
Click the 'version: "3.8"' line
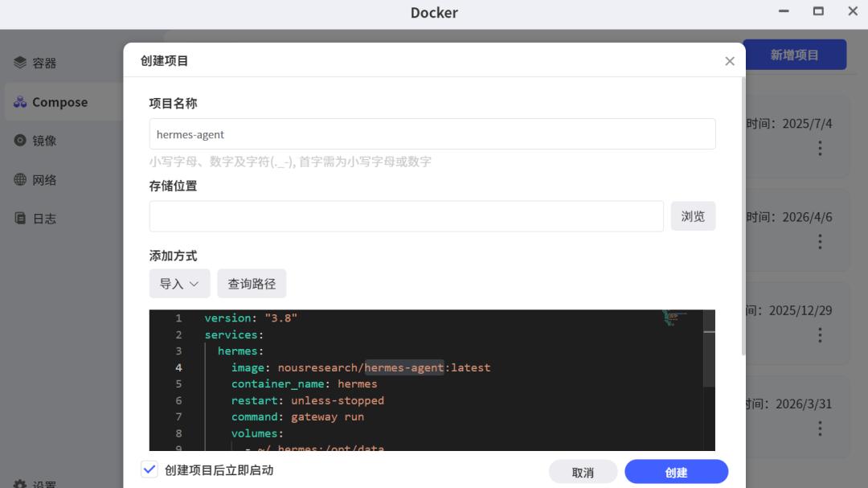(251, 318)
